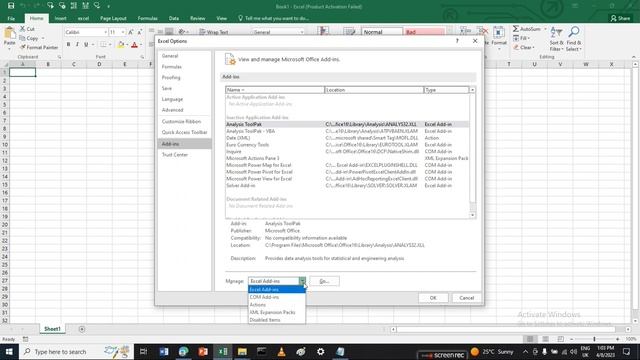This screenshot has height=360, width=640.
Task: Click the Decrease Font Size icon
Action: click(140, 32)
